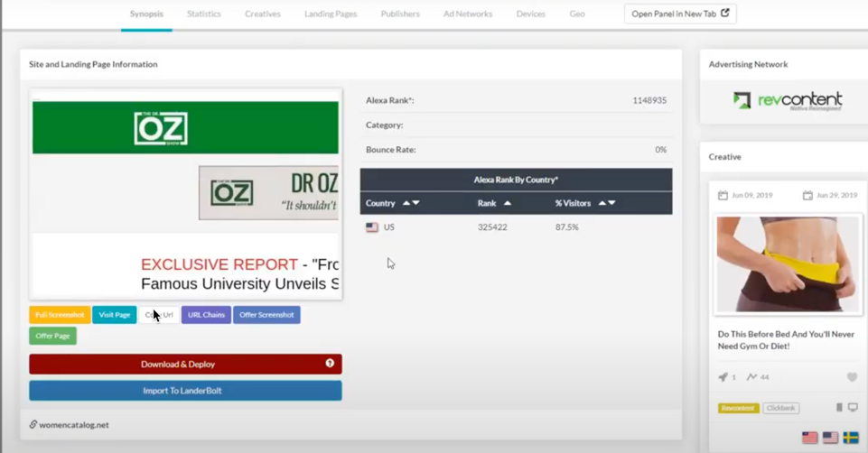Click Open Panel in New Tab button
Image resolution: width=868 pixels, height=453 pixels.
[680, 14]
